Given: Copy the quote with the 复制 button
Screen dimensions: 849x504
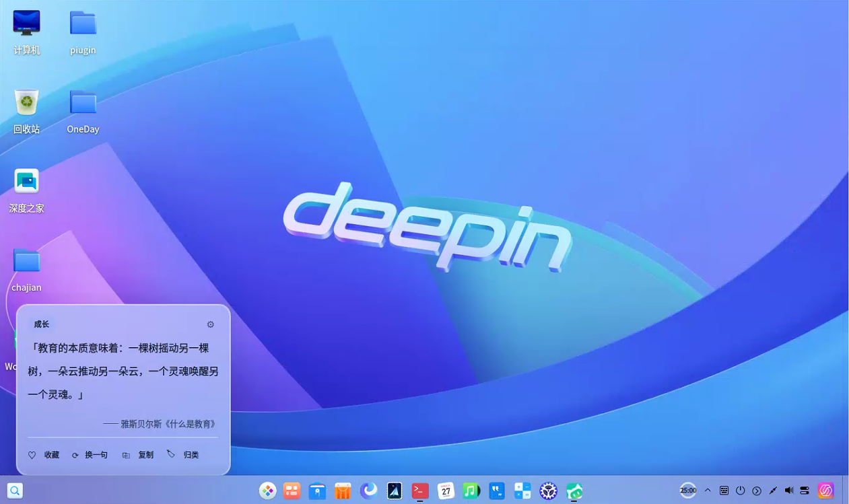Looking at the screenshot, I should click(138, 455).
